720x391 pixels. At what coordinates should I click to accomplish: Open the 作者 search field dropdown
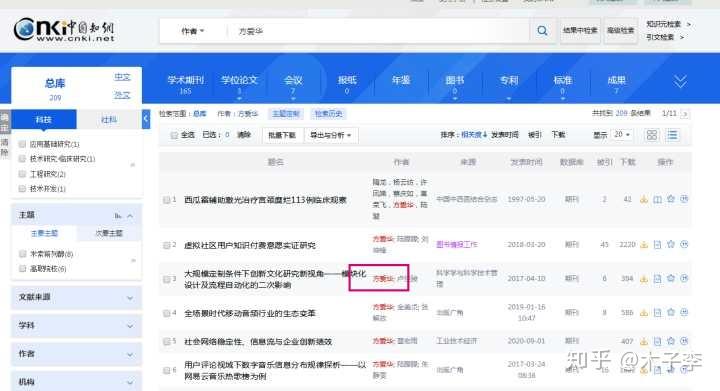coord(192,31)
